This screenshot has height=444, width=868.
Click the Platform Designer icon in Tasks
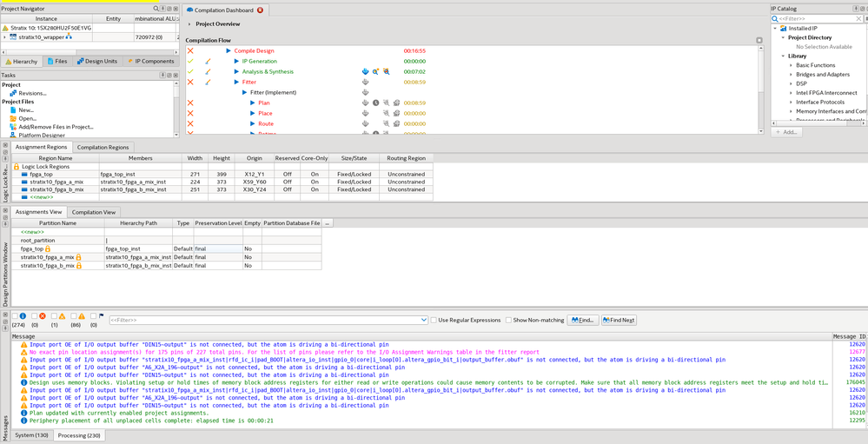13,135
